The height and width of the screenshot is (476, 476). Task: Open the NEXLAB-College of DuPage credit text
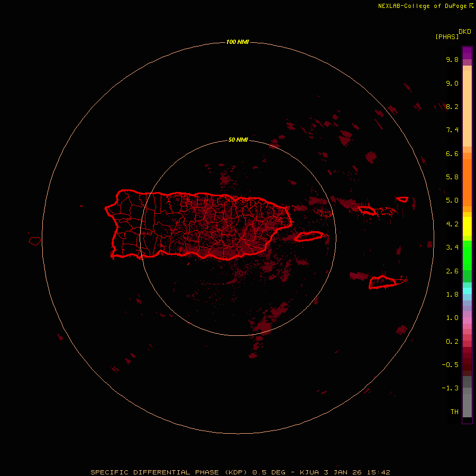click(x=423, y=6)
